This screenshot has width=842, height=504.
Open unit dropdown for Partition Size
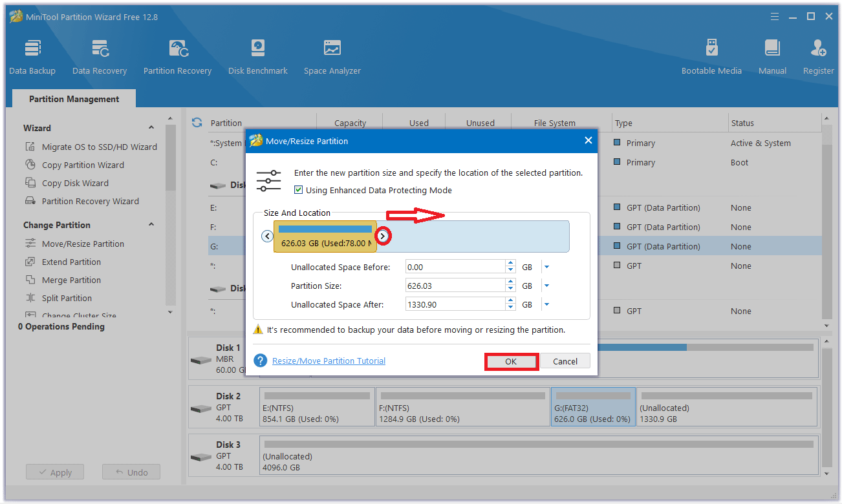546,286
